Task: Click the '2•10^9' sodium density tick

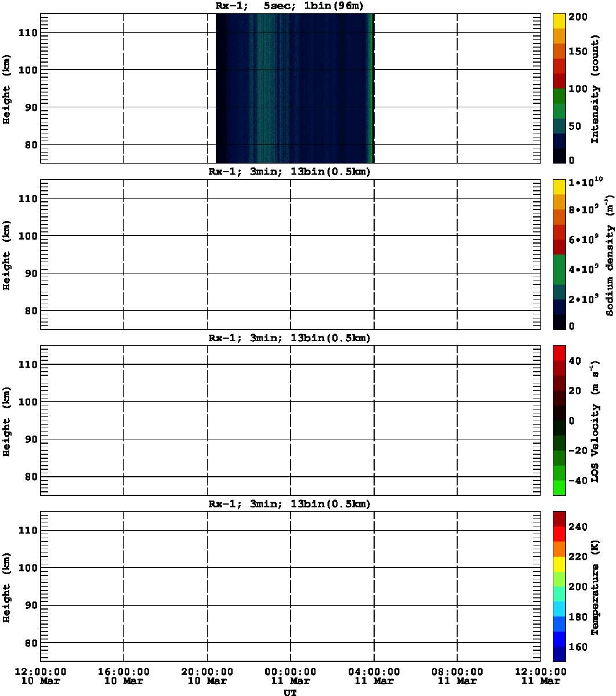Action: [x=584, y=299]
